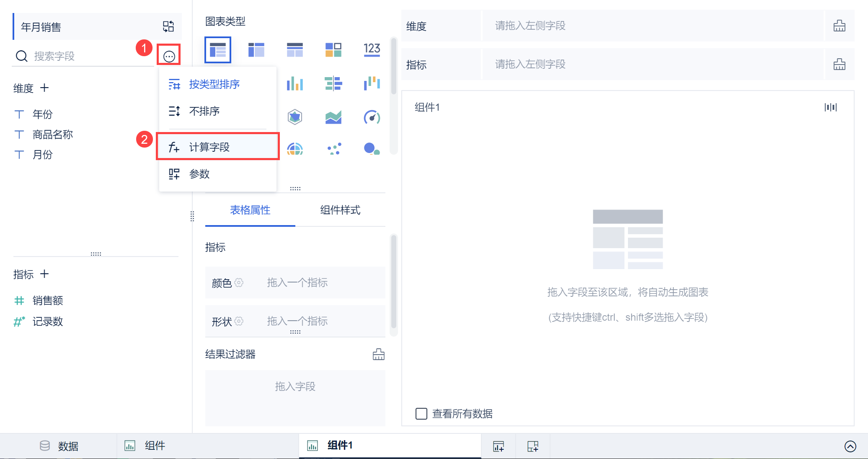This screenshot has width=868, height=459.
Task: Open the 形状 settings gear
Action: pos(239,321)
